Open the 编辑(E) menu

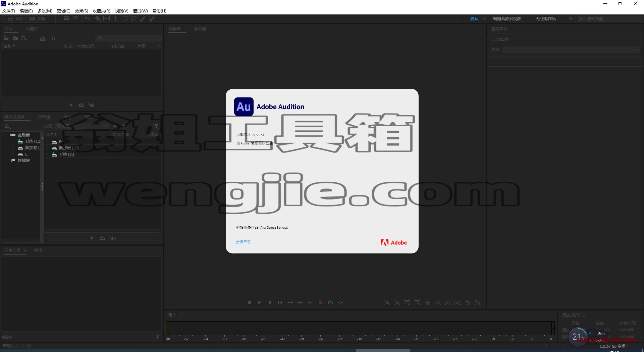pos(26,11)
